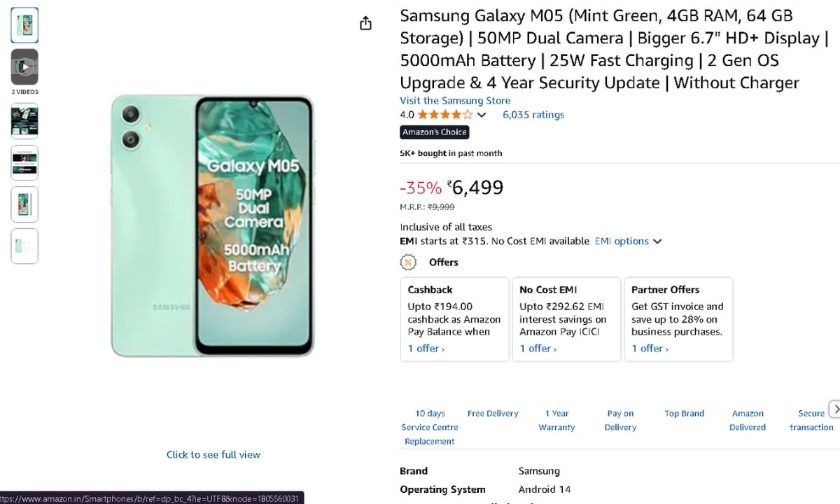View the No Cost EMI offer card
840x504 pixels.
click(566, 319)
